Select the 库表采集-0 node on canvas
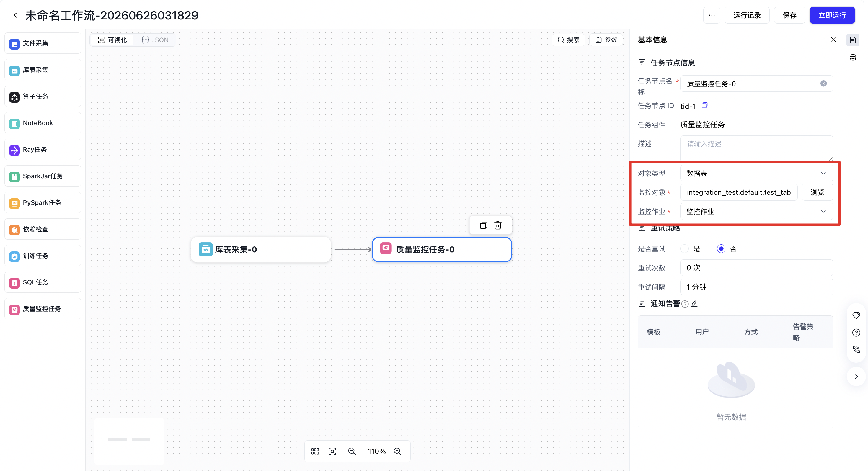The image size is (868, 471). click(x=260, y=249)
